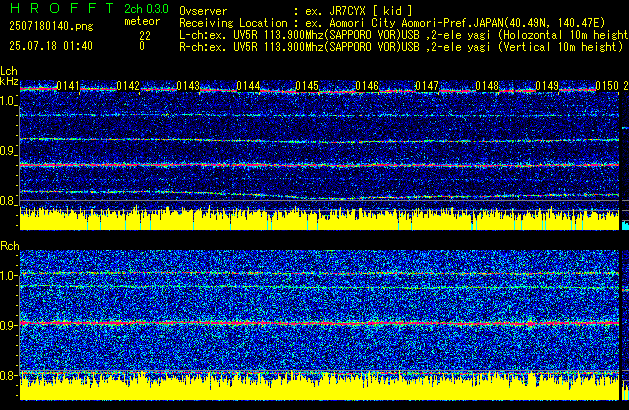Click the strong red carrier line in Lch spectrogram
Image resolution: width=629 pixels, height=410 pixels.
tap(319, 165)
